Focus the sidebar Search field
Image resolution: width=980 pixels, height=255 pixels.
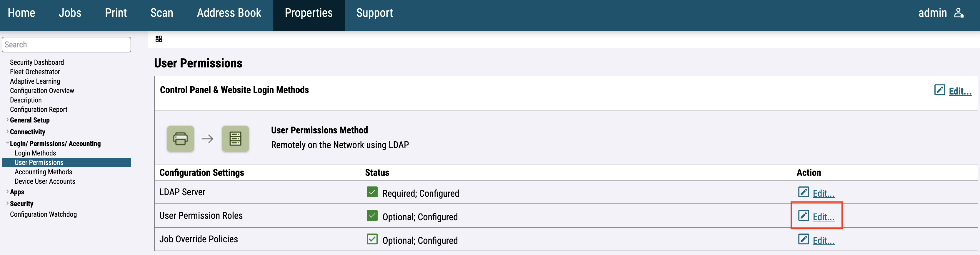(66, 44)
